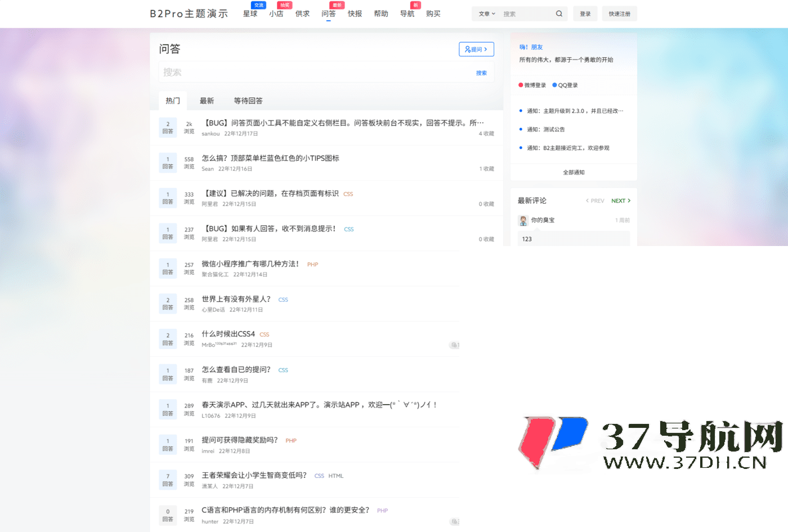Click the 提问 (ask question) icon button
Image resolution: width=788 pixels, height=532 pixels.
(x=476, y=49)
